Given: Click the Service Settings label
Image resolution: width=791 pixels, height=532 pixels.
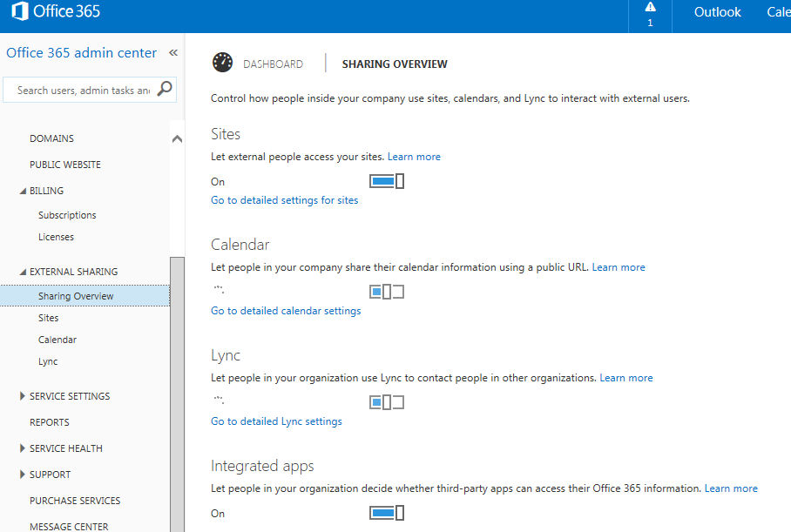Looking at the screenshot, I should click(x=70, y=396).
